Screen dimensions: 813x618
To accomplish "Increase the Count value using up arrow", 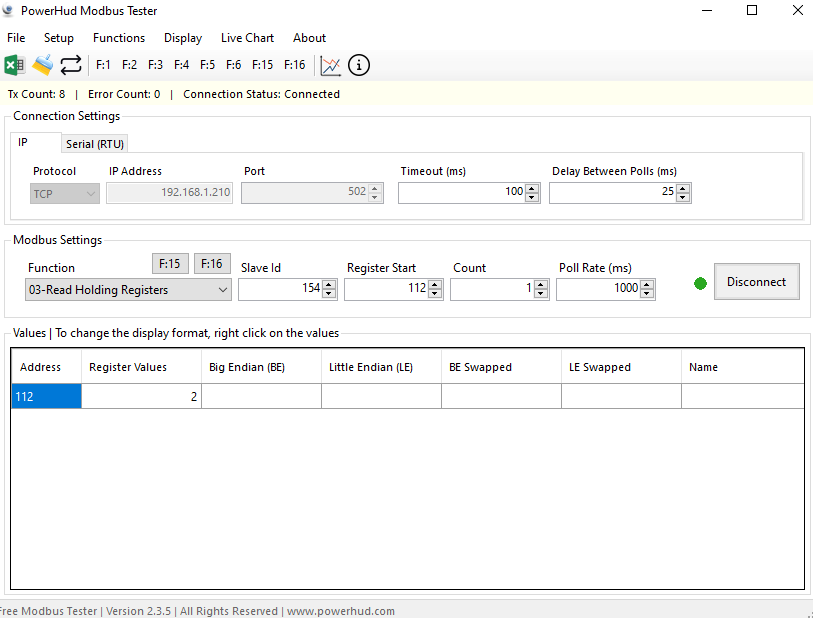I will (x=542, y=284).
